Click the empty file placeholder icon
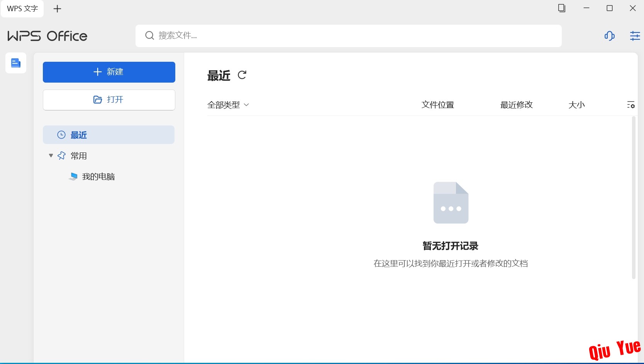This screenshot has height=364, width=644. 451,203
